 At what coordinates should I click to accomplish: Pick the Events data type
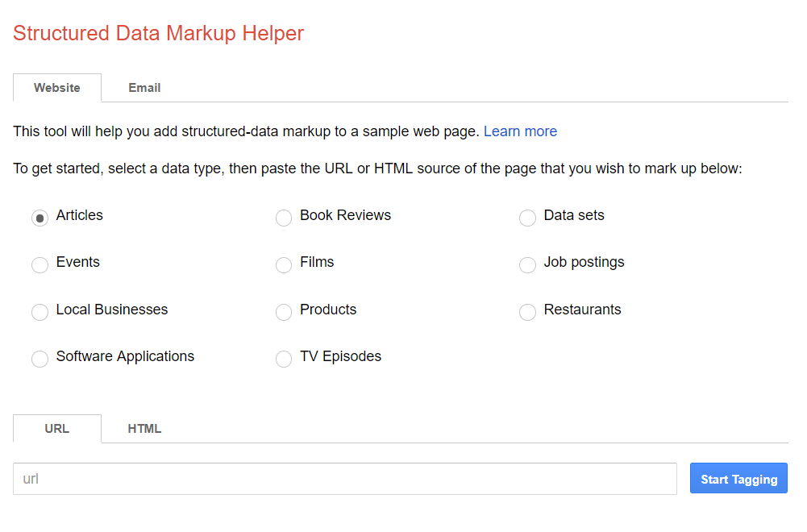tap(40, 264)
